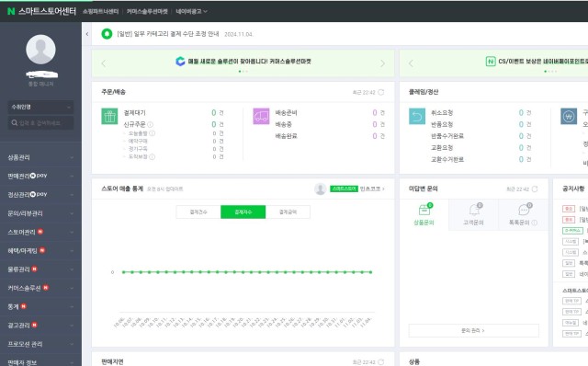Open the 교환요청 count link

click(x=521, y=147)
